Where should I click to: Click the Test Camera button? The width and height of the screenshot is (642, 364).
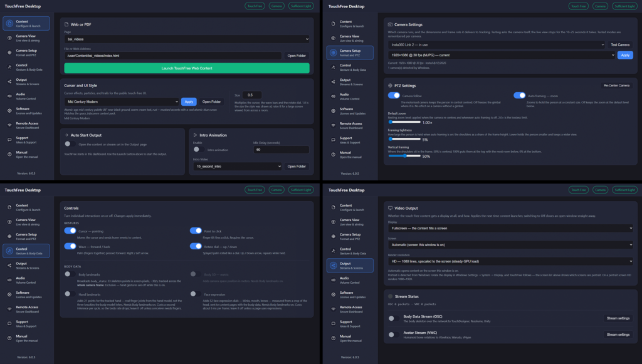[x=620, y=44]
